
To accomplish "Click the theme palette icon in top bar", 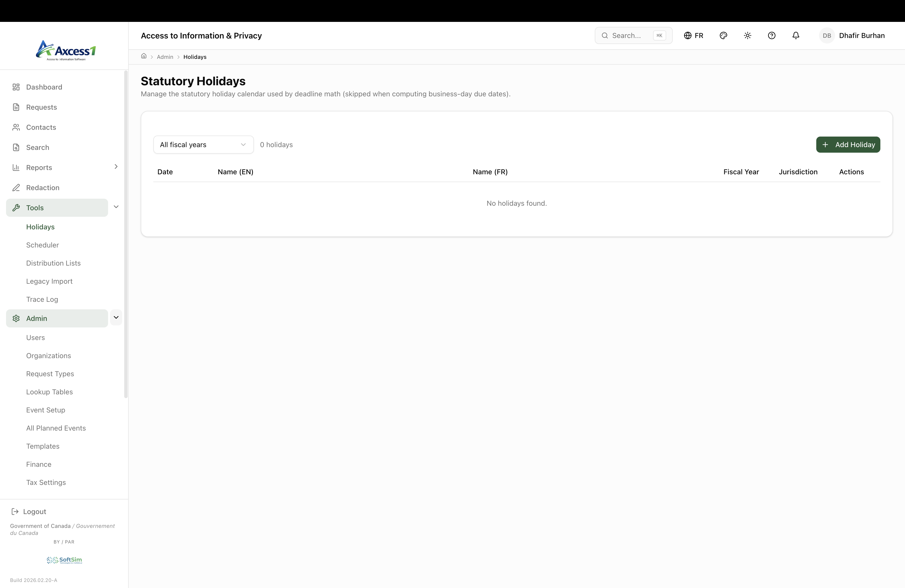I will [x=723, y=35].
